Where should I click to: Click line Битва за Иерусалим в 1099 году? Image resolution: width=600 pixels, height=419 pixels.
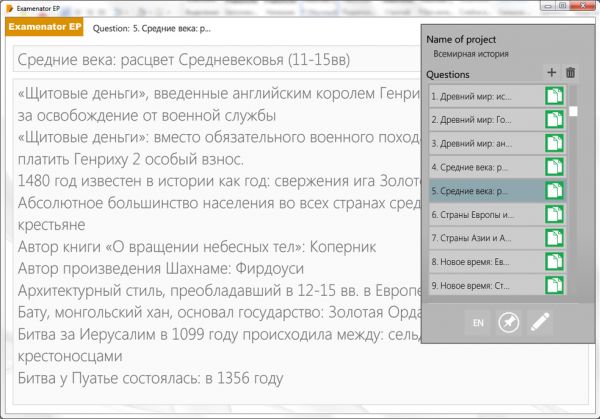[x=219, y=334]
